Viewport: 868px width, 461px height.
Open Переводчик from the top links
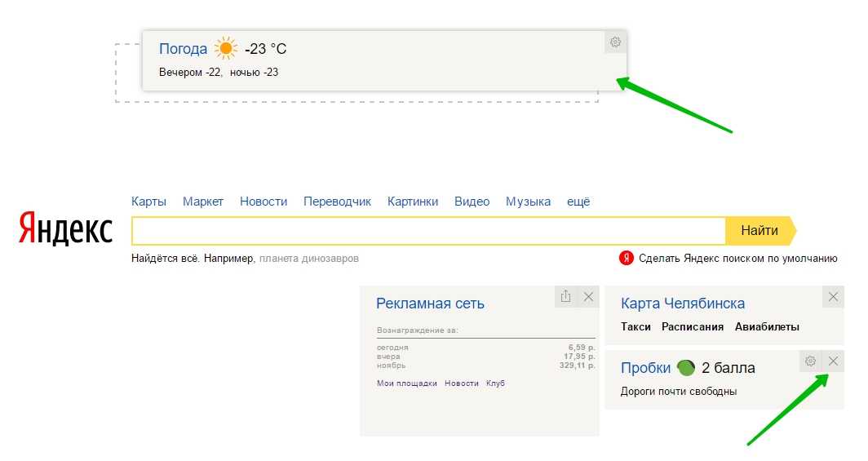click(337, 202)
